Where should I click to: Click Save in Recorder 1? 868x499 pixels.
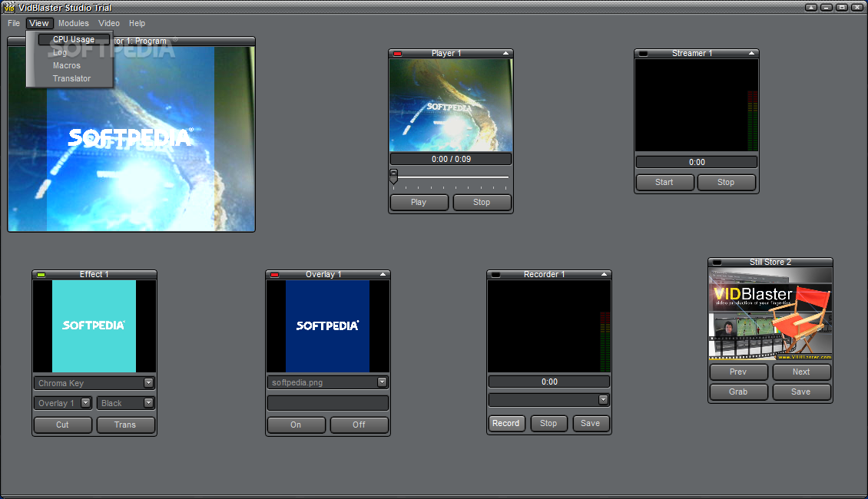click(x=591, y=423)
